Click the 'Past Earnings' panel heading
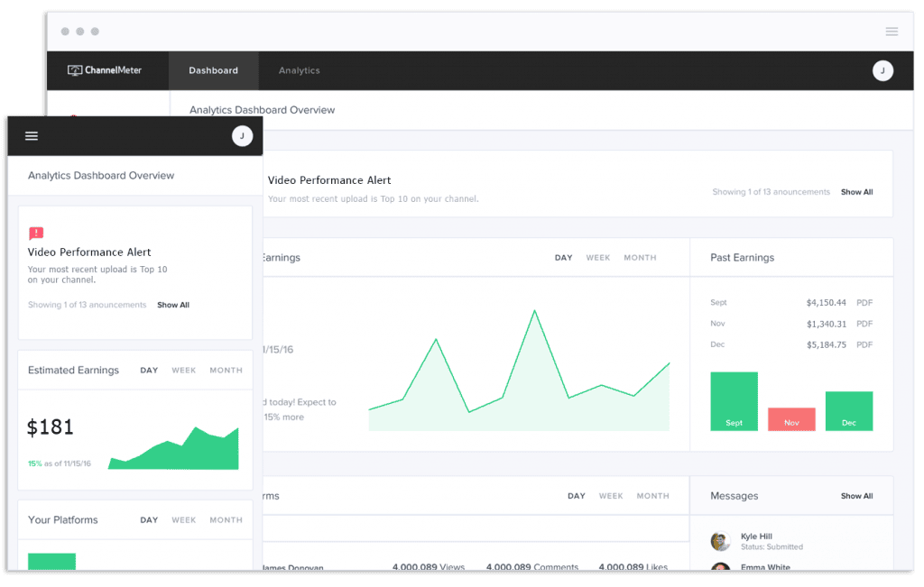The width and height of the screenshot is (924, 587). coord(742,257)
